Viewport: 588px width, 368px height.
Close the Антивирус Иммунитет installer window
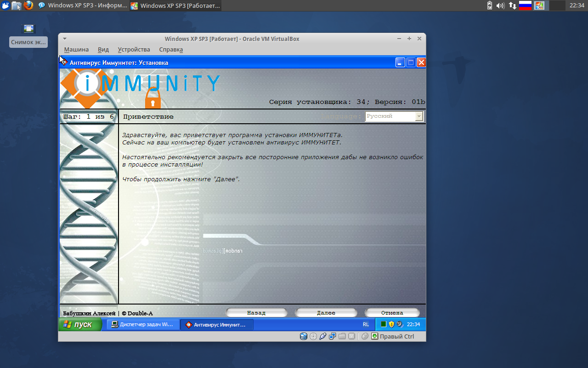coord(421,63)
